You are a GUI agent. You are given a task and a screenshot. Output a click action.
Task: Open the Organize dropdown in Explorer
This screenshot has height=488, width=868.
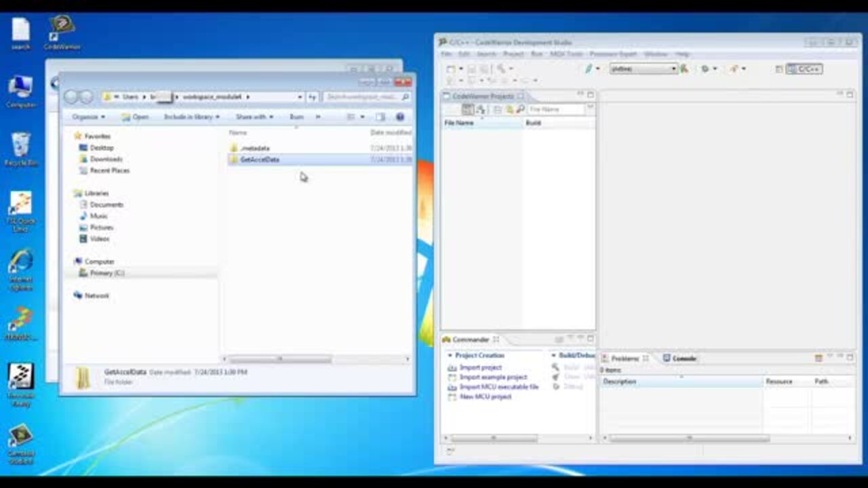(x=88, y=117)
